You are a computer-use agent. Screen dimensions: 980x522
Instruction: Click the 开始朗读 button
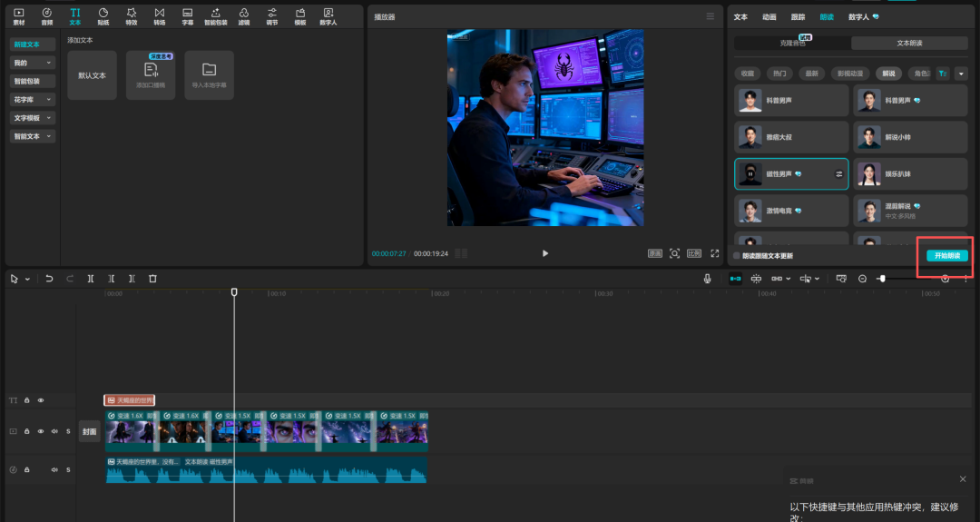tap(946, 256)
